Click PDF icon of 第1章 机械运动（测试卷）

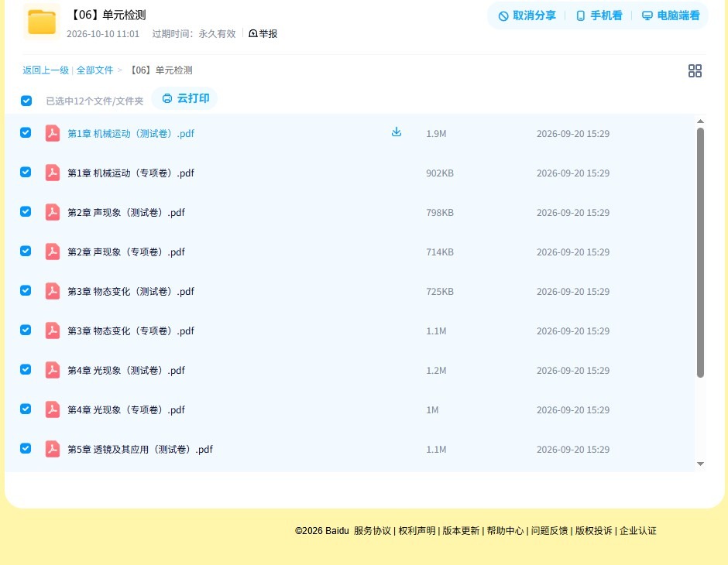pyautogui.click(x=53, y=133)
